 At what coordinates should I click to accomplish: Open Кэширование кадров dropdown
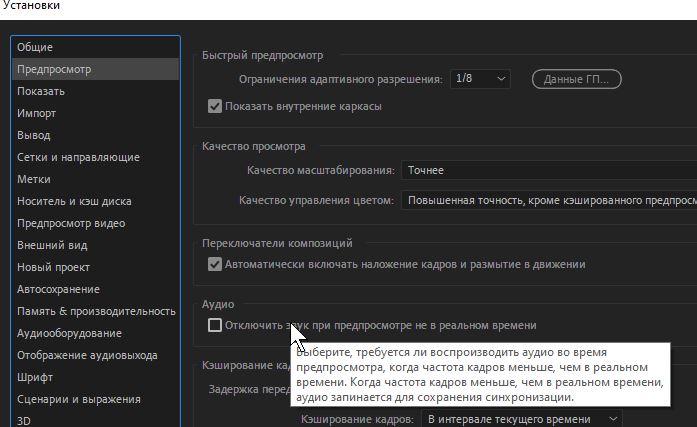pos(521,419)
